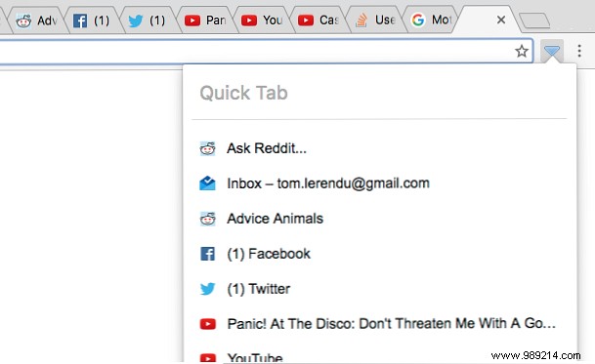Open a new tab with the new-tab button
Image resolution: width=595 pixels, height=364 pixels.
coord(534,20)
